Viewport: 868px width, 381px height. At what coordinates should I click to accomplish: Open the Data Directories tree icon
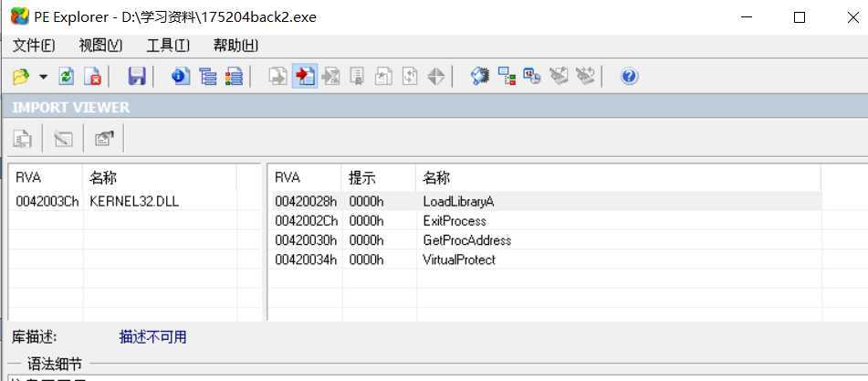207,77
